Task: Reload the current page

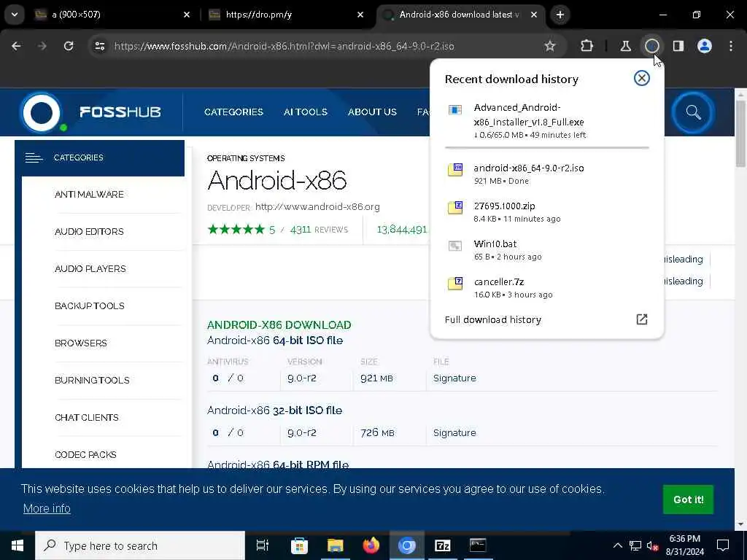Action: pyautogui.click(x=69, y=46)
